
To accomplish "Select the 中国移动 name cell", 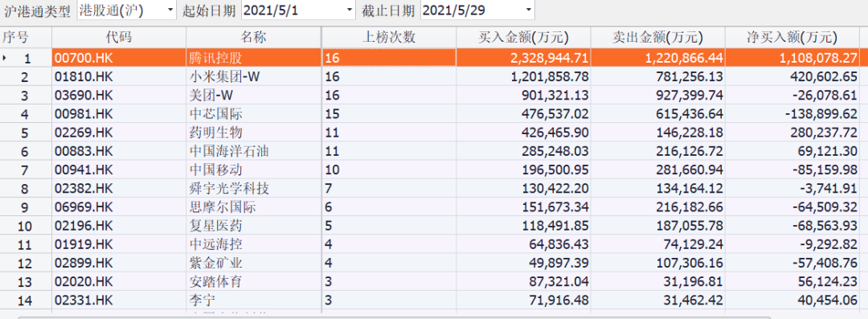I will pyautogui.click(x=253, y=170).
